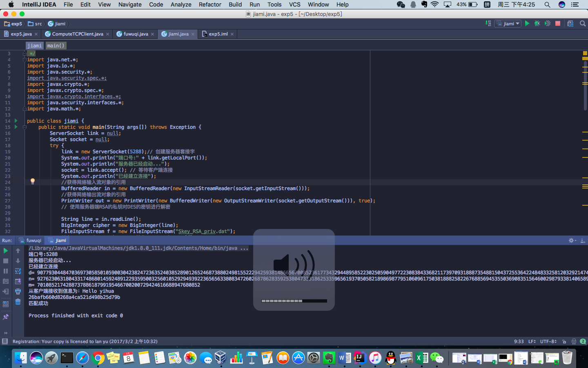
Task: Open the Hector inspection settings icon
Action: pos(574,341)
